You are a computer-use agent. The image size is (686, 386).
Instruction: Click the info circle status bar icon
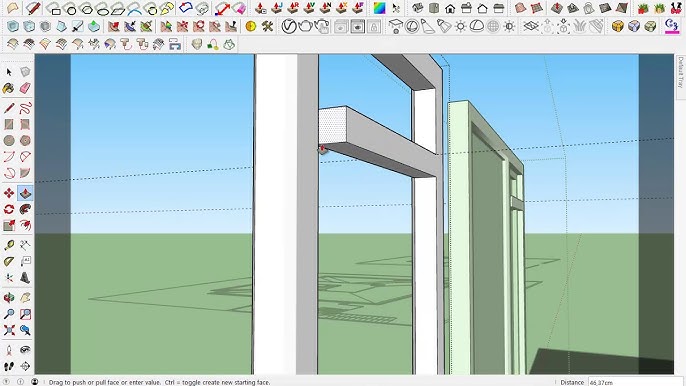(21, 382)
